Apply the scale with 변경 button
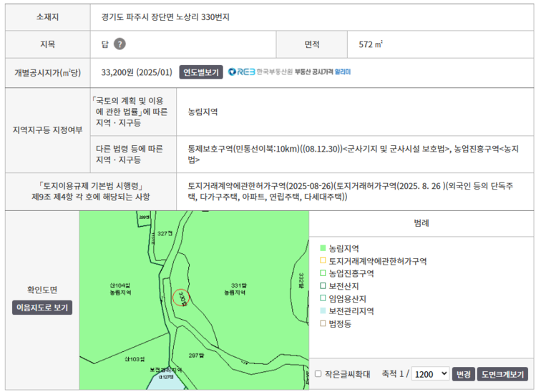The image size is (536, 392). coord(463,374)
